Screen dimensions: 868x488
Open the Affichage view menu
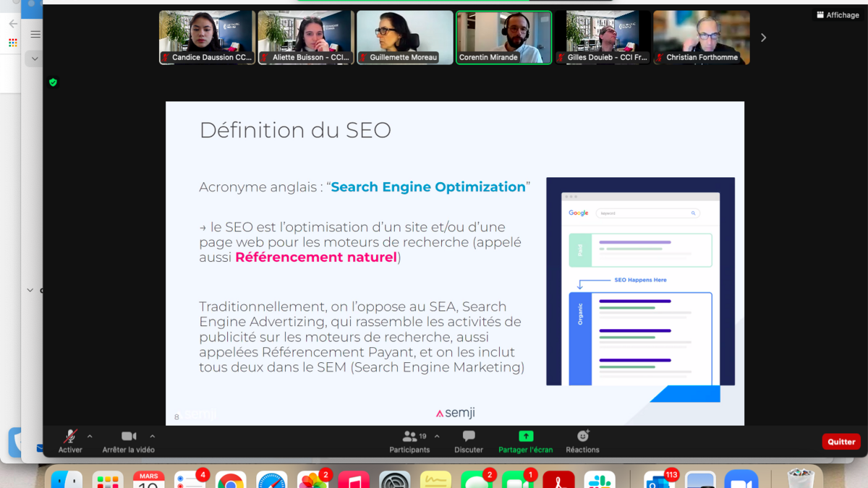click(x=838, y=14)
